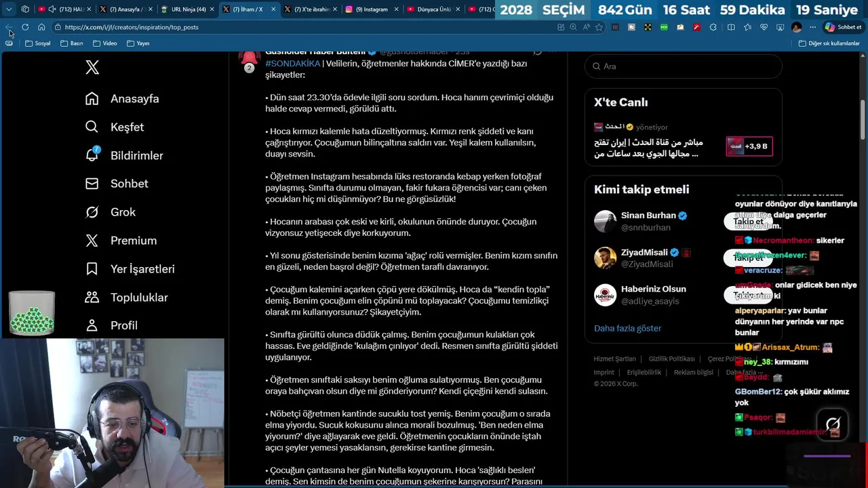
Task: Open Anasayfa from the X sidebar
Action: (x=122, y=99)
